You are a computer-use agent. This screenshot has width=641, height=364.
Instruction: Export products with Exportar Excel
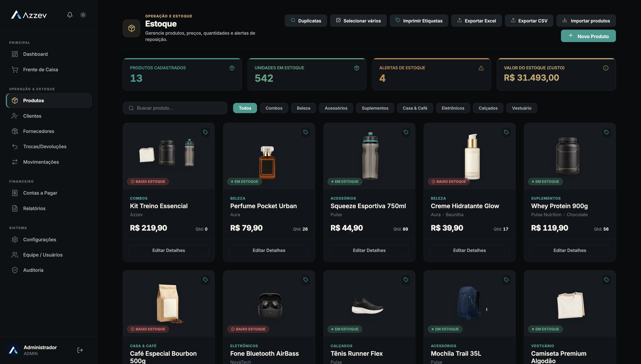click(x=477, y=21)
